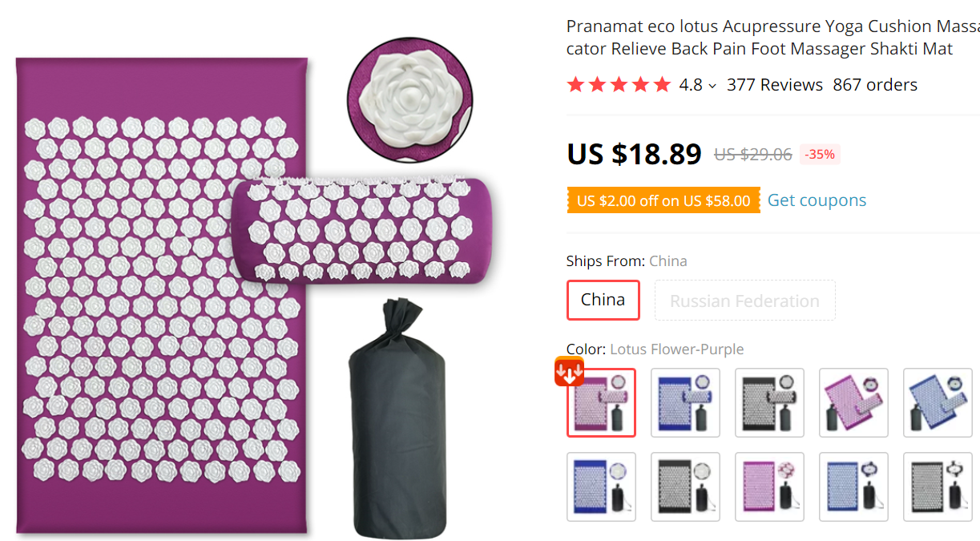The width and height of the screenshot is (980, 541).
Task: Pick the upright blue mat with pillow variant
Action: (x=685, y=402)
